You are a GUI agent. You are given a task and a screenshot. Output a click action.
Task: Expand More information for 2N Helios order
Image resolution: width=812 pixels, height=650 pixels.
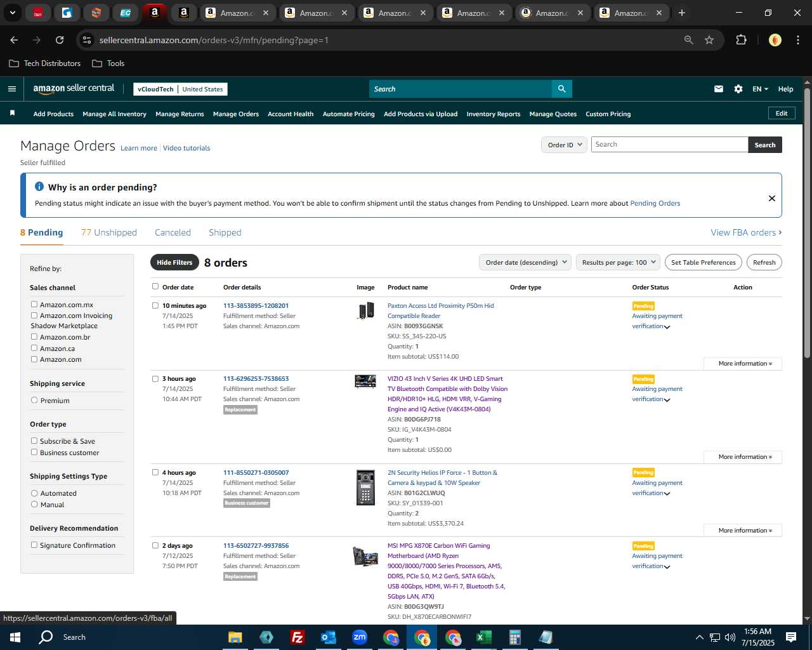(x=743, y=531)
